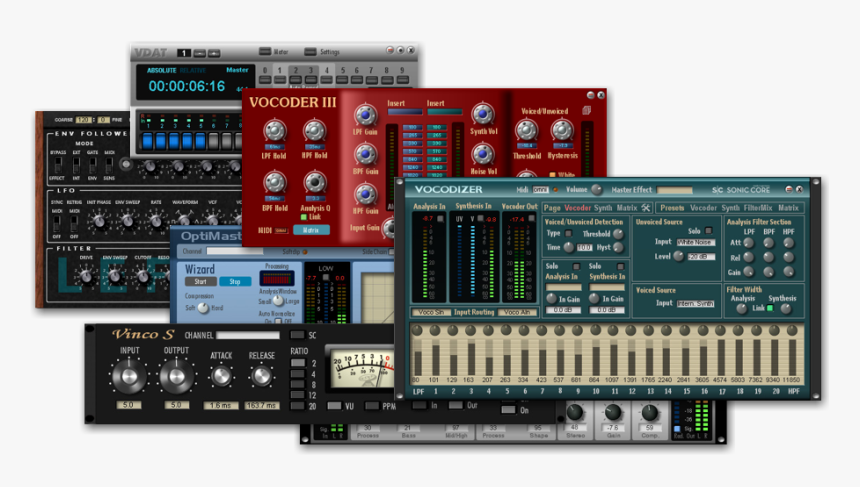Toggle Solo for Vocodizer Analysis In
The image size is (860, 487).
(x=576, y=267)
